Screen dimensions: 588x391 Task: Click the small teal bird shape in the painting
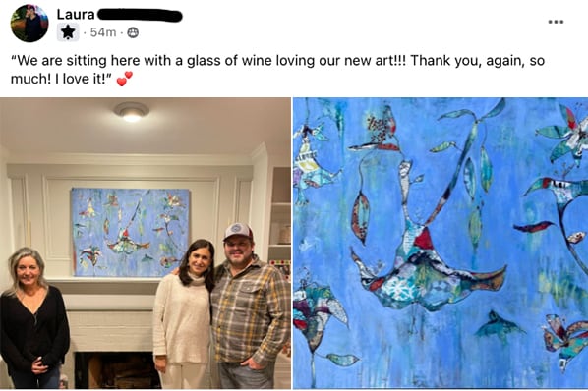pyautogui.click(x=498, y=326)
